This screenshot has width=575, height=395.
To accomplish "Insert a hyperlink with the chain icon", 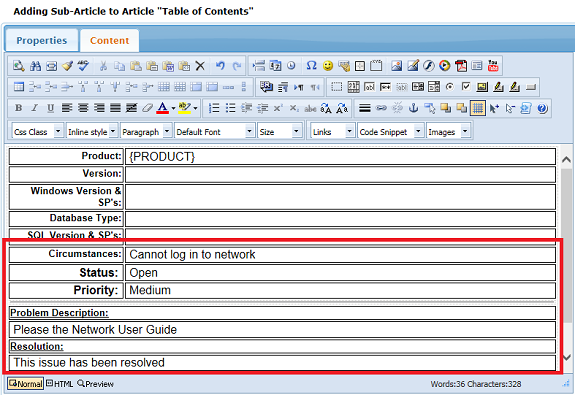I will 381,108.
